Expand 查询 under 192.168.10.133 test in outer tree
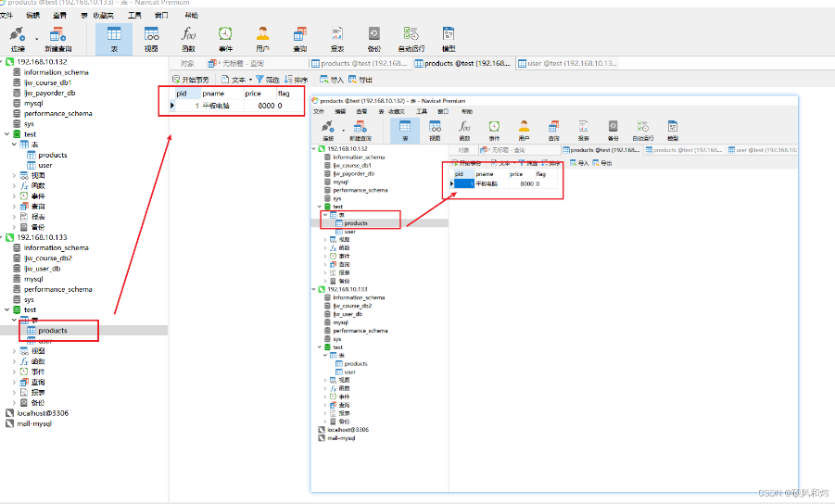 [14, 382]
